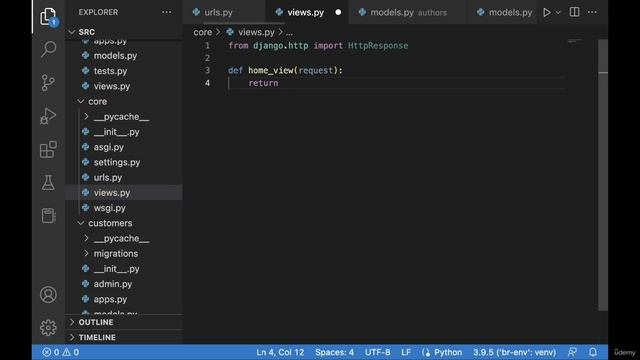Open views.py listed above the core folder
Viewport: 640px width, 360px height.
coord(111,86)
